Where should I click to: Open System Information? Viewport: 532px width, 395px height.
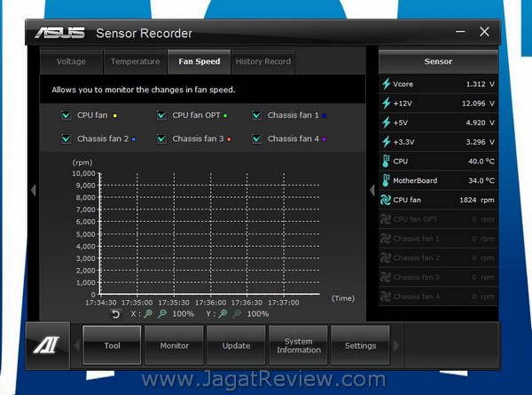click(x=298, y=345)
